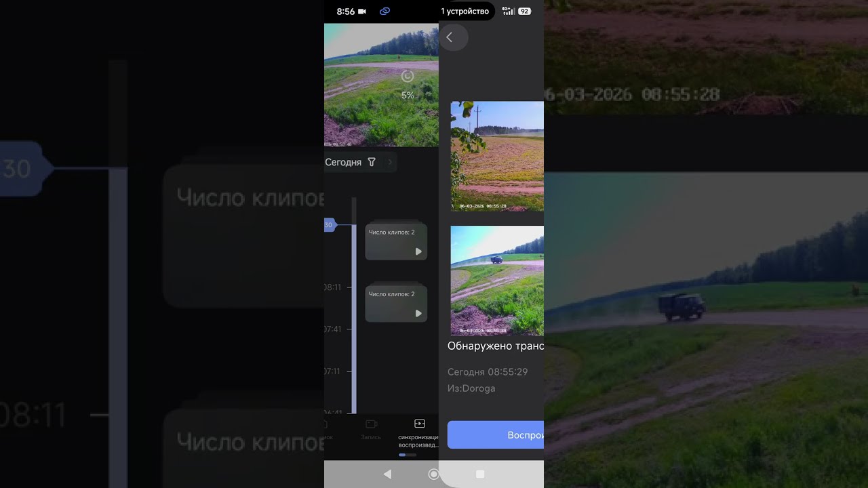Tap the 8:56 clock in status bar
868x488 pixels.
346,12
